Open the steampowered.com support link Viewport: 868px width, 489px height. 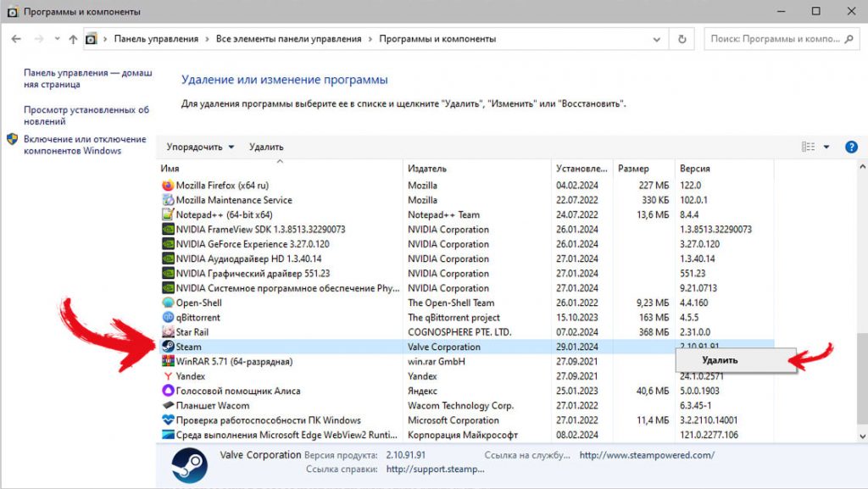click(x=647, y=455)
